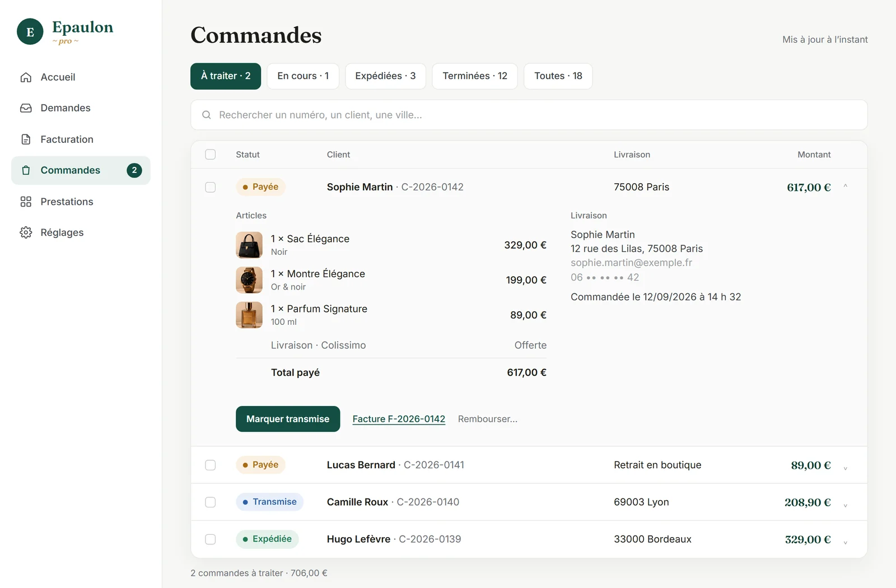
Task: Check the Lucas Bernard order checkbox
Action: pos(211,465)
